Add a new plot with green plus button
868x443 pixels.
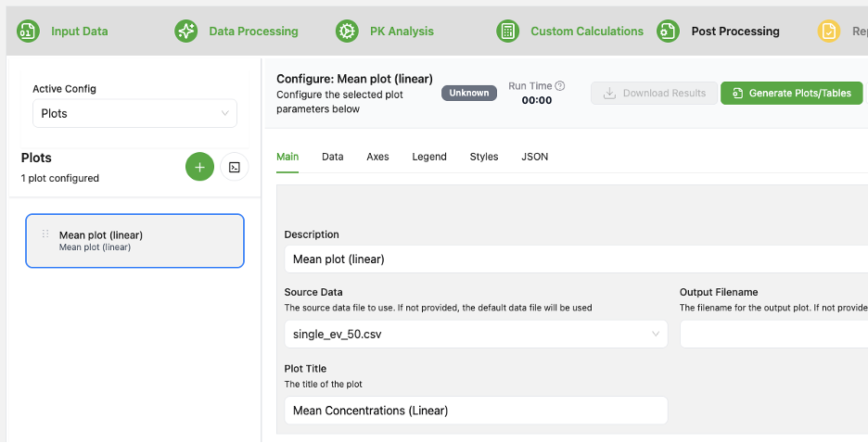(x=199, y=167)
